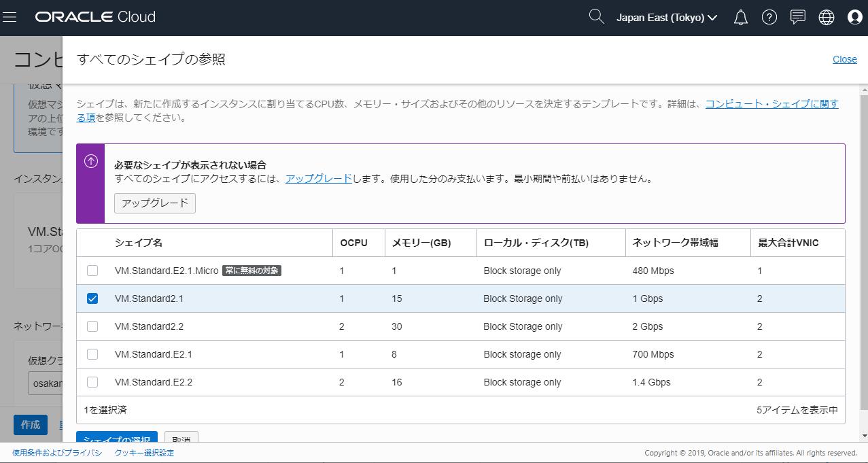Uncheck the VM.Standard2.1 checkbox
Image resolution: width=868 pixels, height=463 pixels.
(x=92, y=298)
